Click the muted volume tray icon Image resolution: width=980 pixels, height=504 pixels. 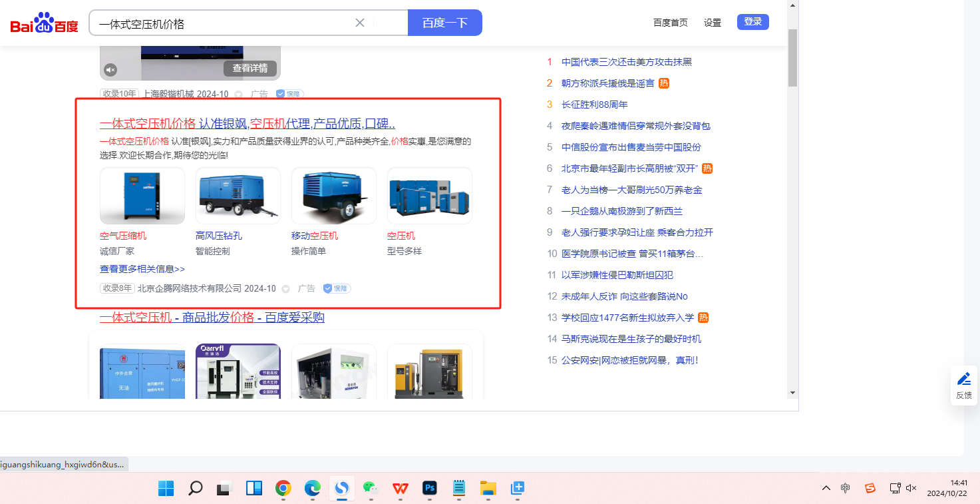point(911,488)
